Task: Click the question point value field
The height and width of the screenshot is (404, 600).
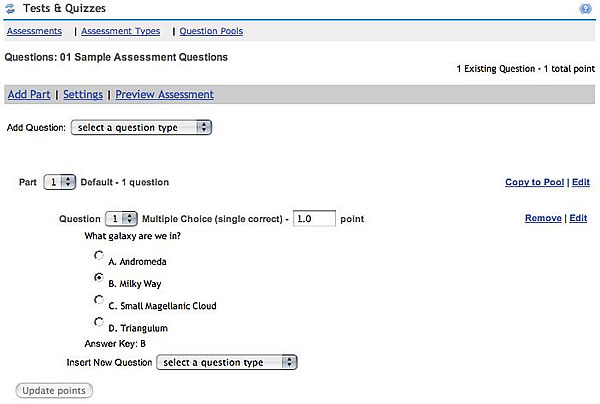Action: pyautogui.click(x=314, y=218)
